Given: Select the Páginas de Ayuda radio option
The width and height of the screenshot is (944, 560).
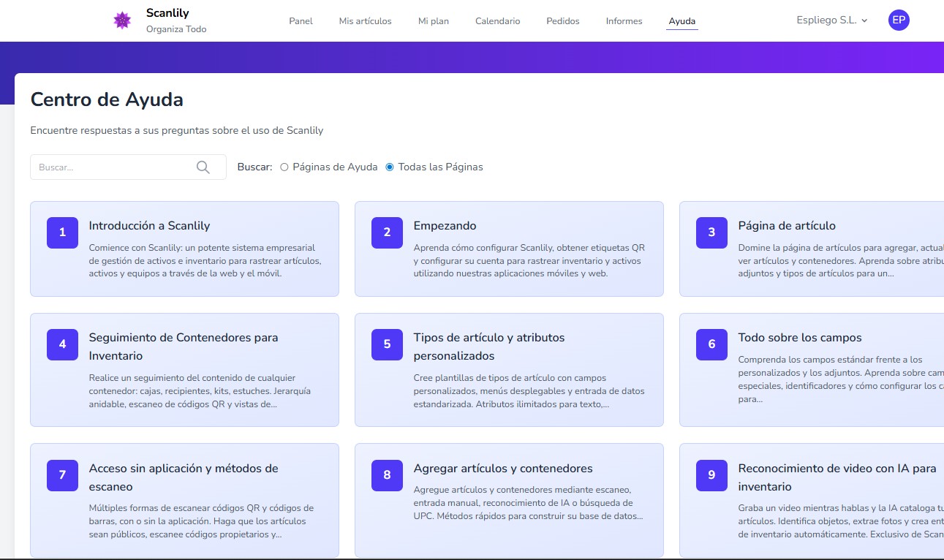Looking at the screenshot, I should click(x=284, y=167).
